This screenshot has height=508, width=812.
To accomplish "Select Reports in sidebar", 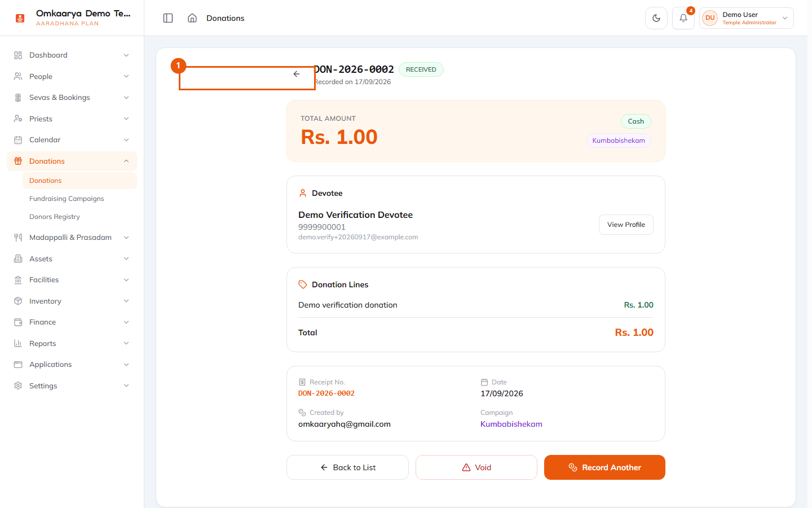I will 72,343.
